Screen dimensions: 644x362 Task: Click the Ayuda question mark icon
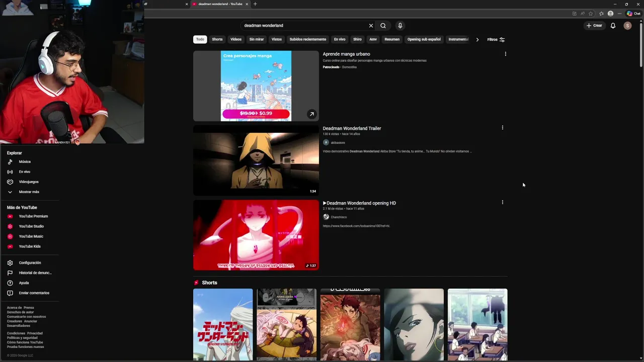coord(10,283)
